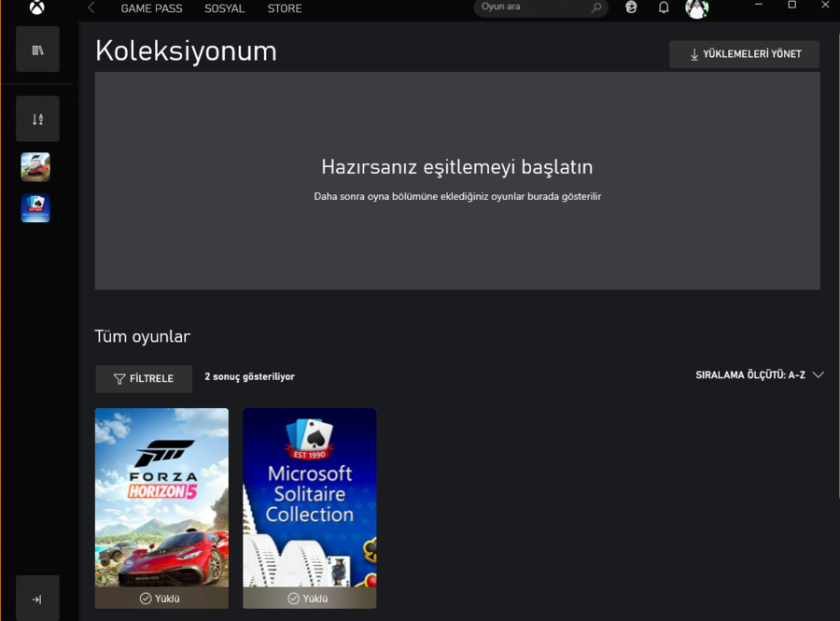Click the FİLTRELE button
840x621 pixels.
click(x=144, y=379)
